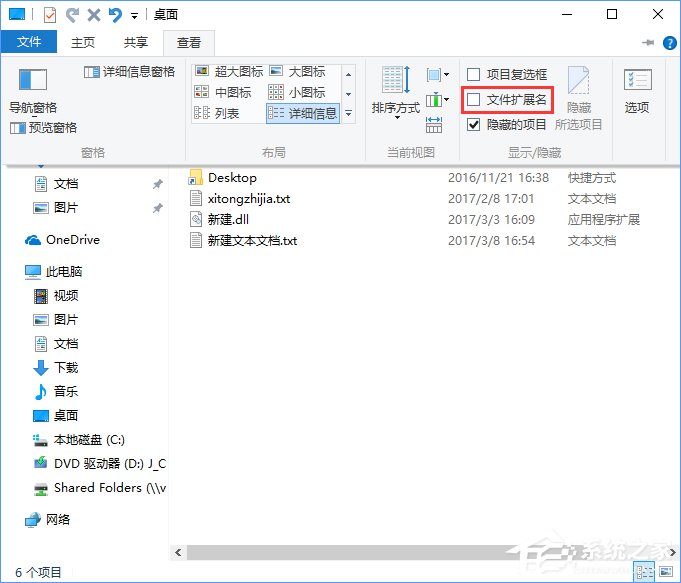
Task: Open the Add columns dropdown icon
Action: point(437,100)
